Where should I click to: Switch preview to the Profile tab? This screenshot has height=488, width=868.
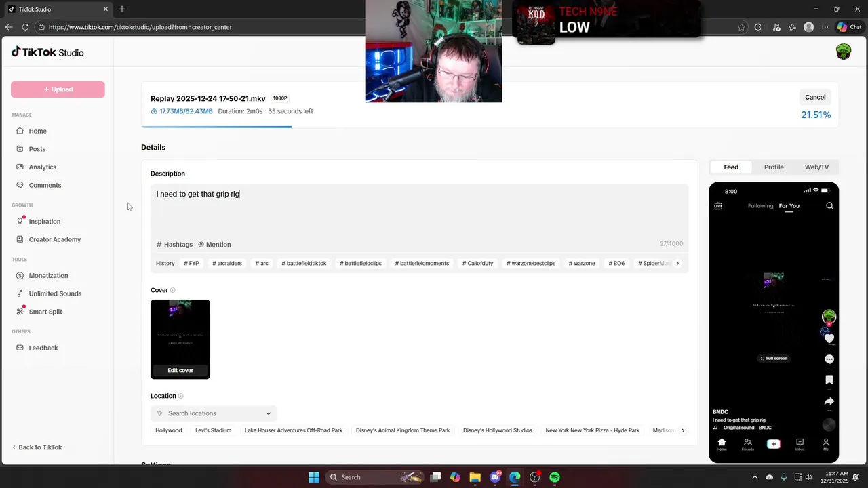click(x=774, y=167)
